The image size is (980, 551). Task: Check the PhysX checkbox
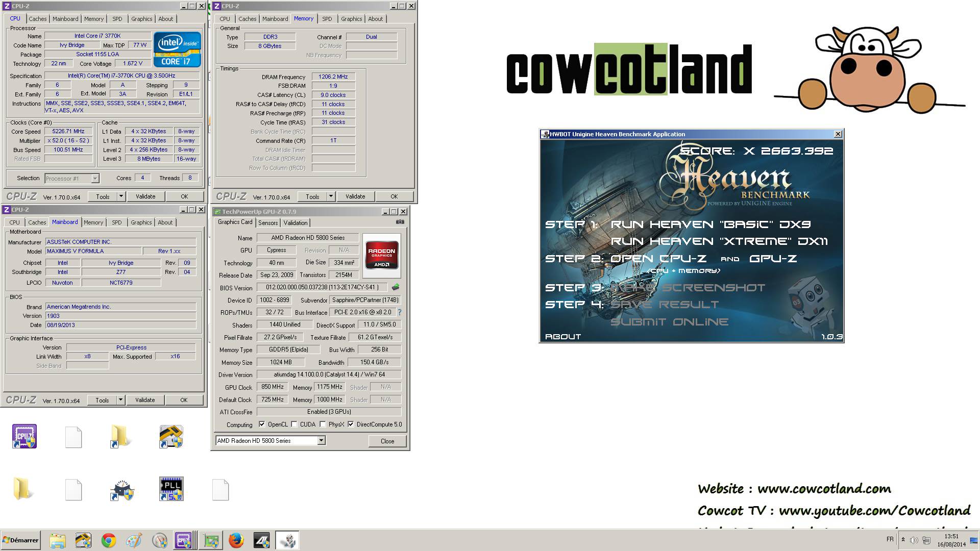(323, 424)
